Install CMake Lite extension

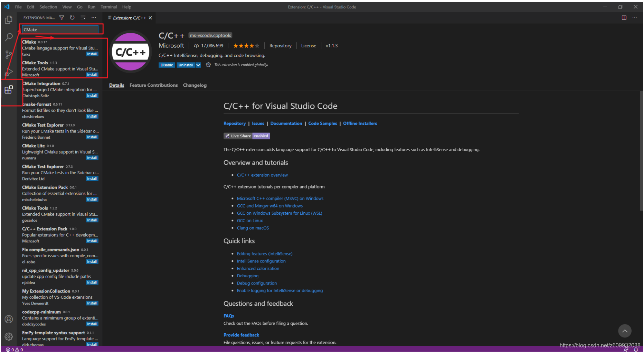click(x=92, y=158)
